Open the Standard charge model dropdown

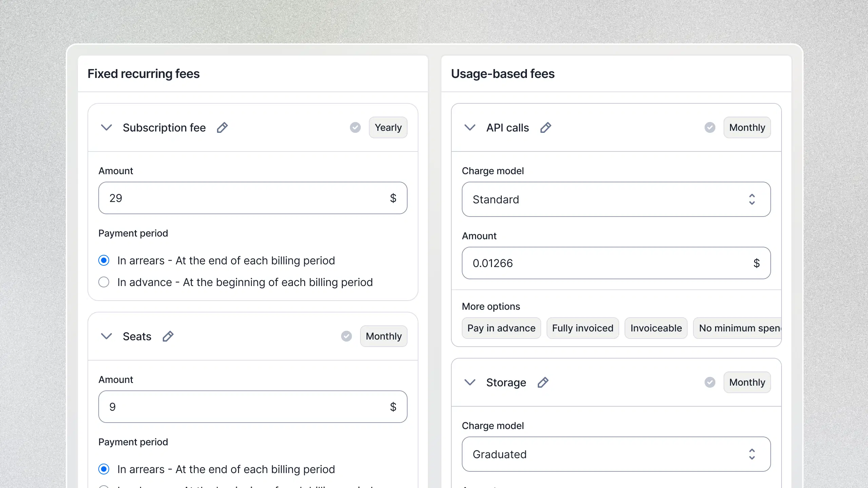(616, 200)
